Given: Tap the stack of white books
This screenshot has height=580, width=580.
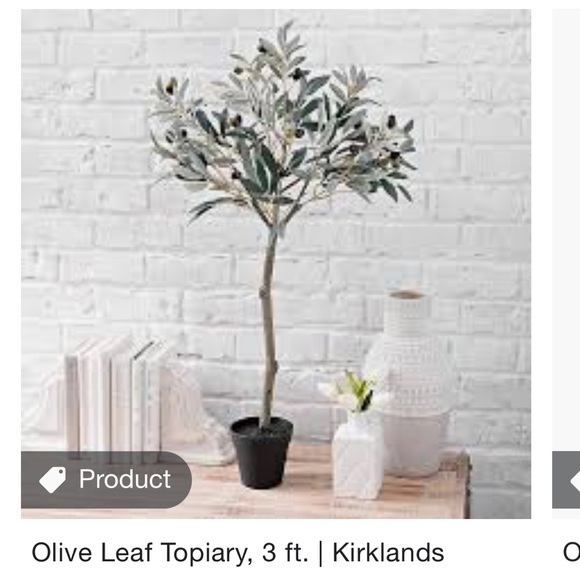Looking at the screenshot, I should pyautogui.click(x=115, y=398).
